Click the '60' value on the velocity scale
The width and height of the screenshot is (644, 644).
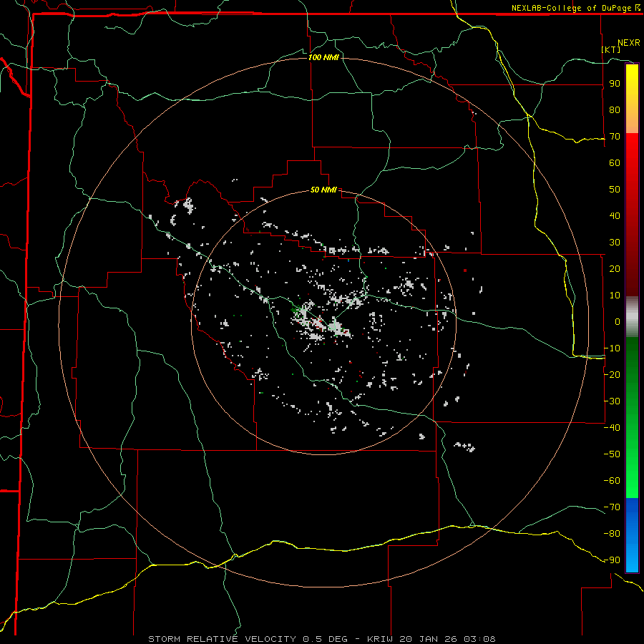click(615, 162)
